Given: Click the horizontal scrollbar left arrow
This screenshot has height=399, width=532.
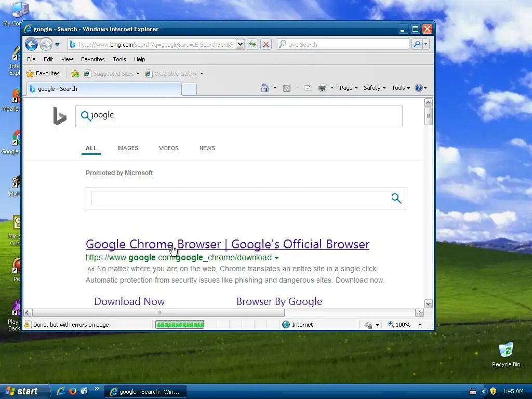Looking at the screenshot, I should point(28,312).
